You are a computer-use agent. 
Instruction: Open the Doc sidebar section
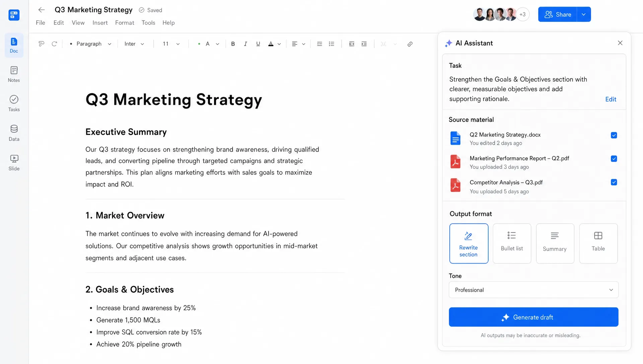(14, 45)
